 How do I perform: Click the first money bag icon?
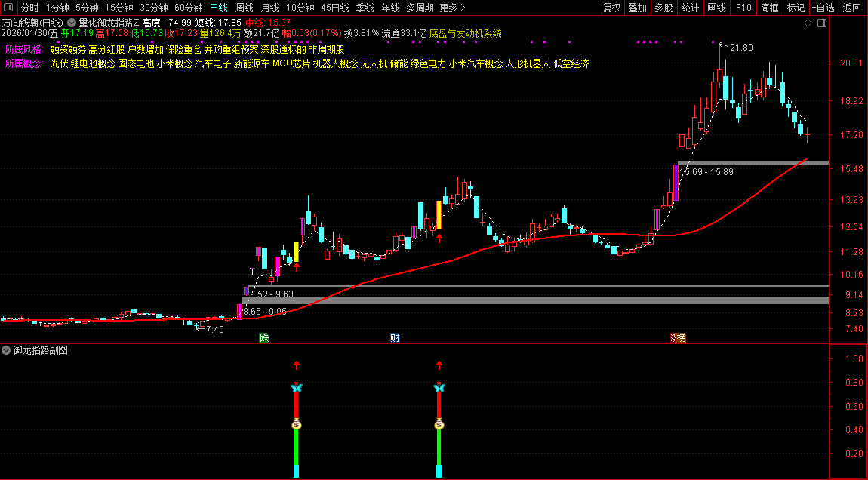pyautogui.click(x=296, y=425)
